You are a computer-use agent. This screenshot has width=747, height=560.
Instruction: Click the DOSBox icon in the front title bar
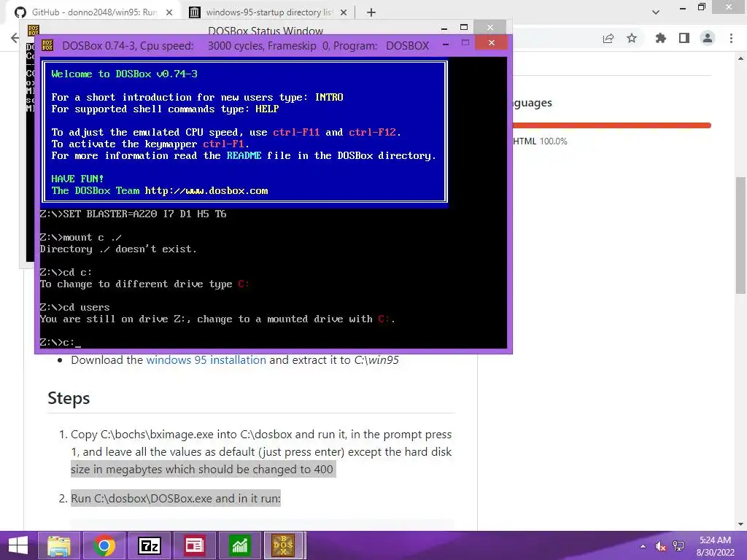point(47,45)
